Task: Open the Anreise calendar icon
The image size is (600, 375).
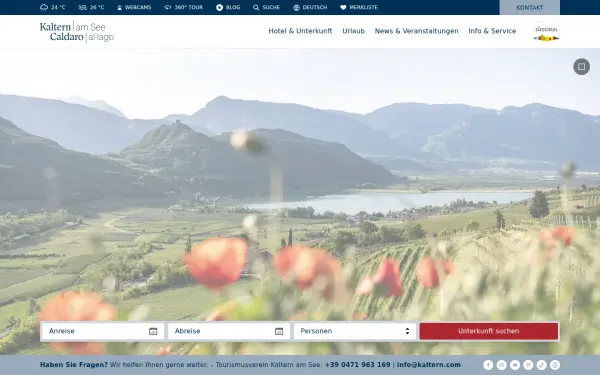Action: pyautogui.click(x=153, y=331)
